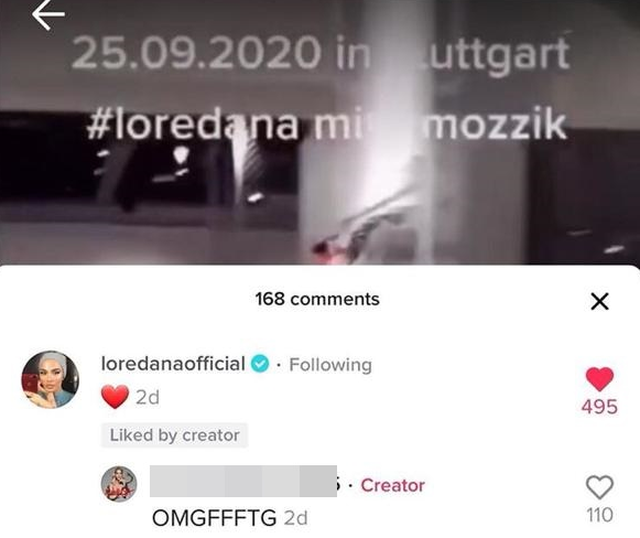Open the loredanaofficial username link
This screenshot has height=538, width=640.
tap(173, 364)
